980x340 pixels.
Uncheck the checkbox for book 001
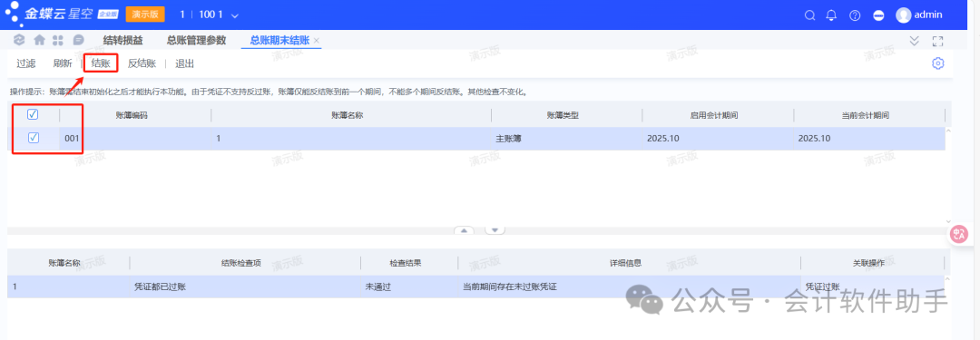pyautogui.click(x=34, y=138)
